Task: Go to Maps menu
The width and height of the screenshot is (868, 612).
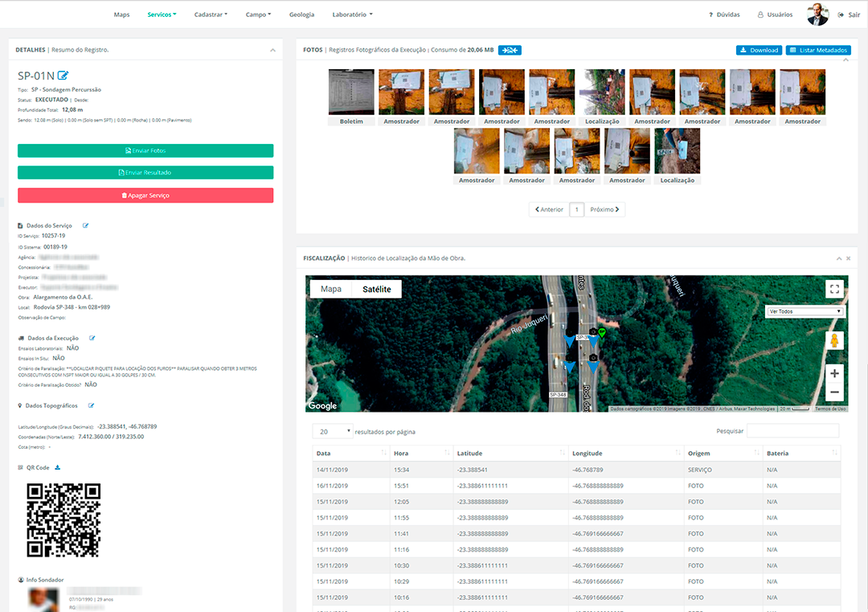Action: 121,15
